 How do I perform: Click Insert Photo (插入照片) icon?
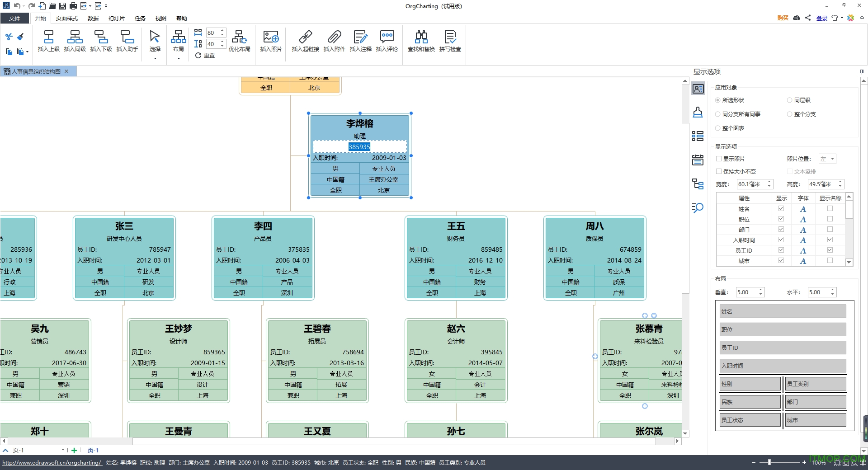click(x=271, y=37)
